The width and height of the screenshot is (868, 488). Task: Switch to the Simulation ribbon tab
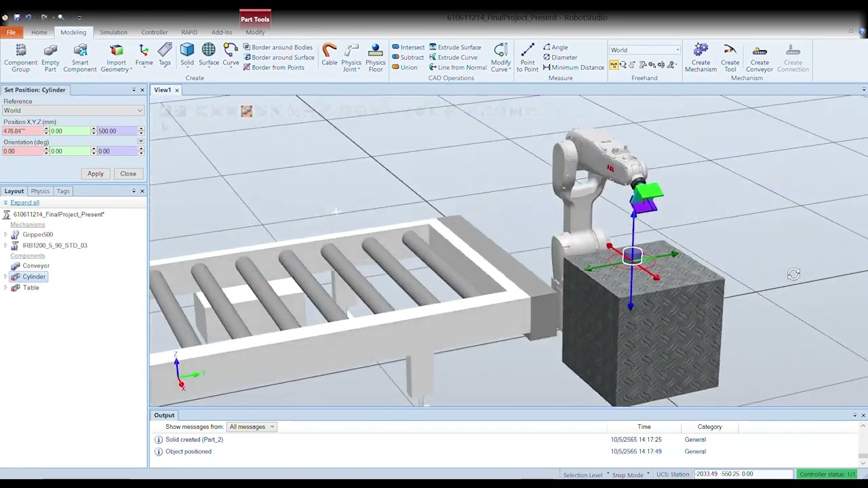(113, 33)
